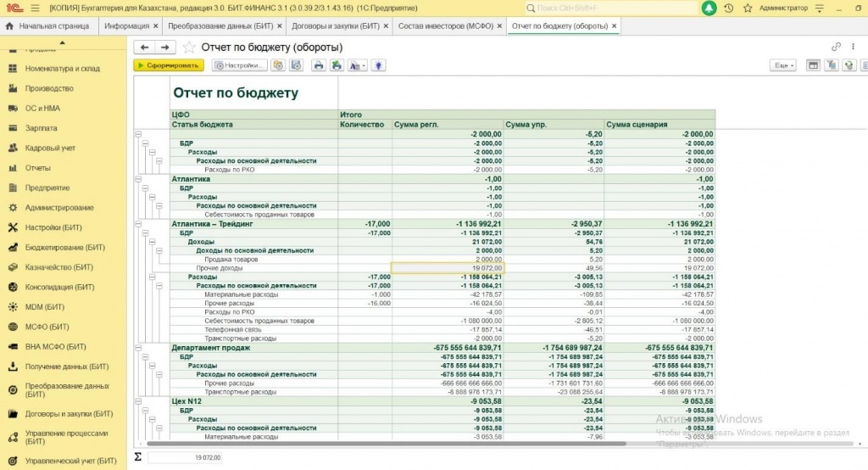868x470 pixels.
Task: Open Консолидация (БИТ) section
Action: (59, 287)
